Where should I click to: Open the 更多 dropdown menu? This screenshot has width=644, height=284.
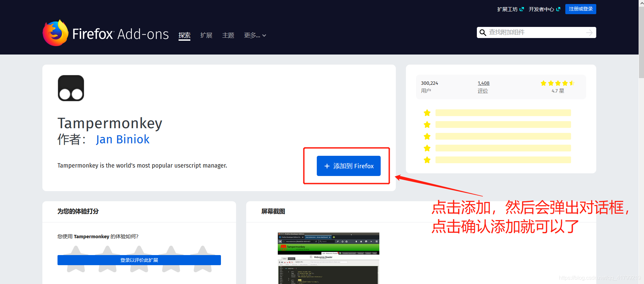[x=255, y=35]
